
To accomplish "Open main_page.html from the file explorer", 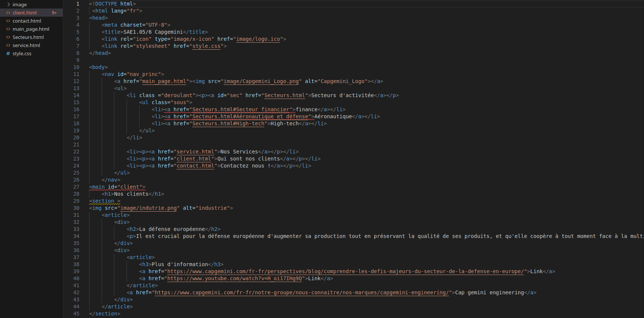I will click(31, 29).
